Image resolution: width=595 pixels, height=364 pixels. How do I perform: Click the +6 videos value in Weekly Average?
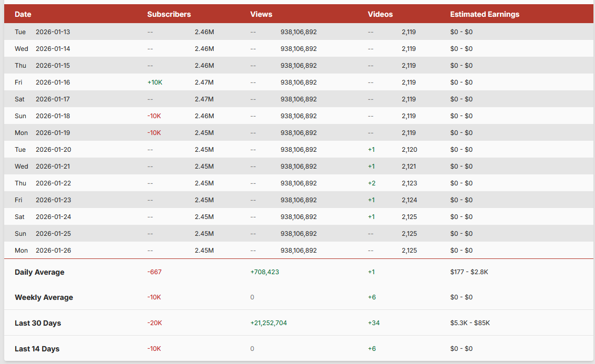371,297
